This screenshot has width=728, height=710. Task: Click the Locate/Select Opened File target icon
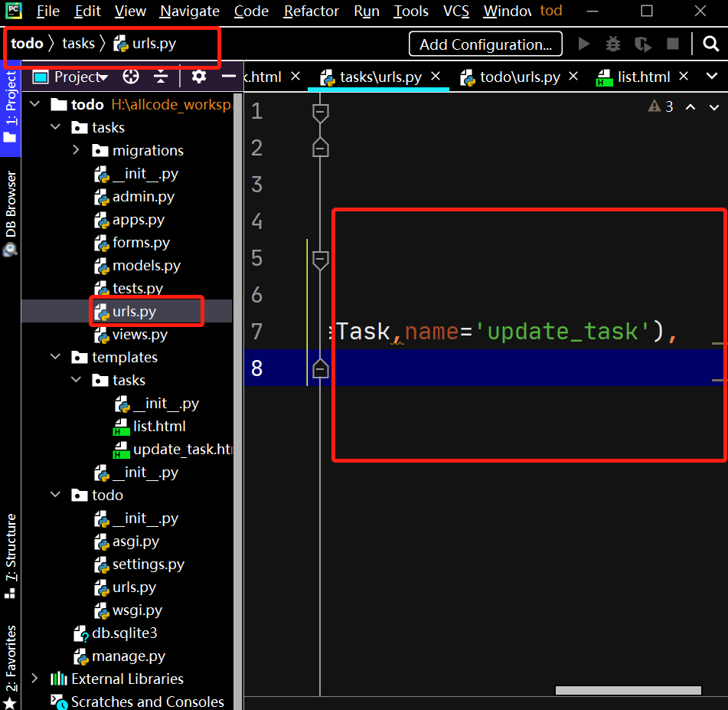coord(131,76)
